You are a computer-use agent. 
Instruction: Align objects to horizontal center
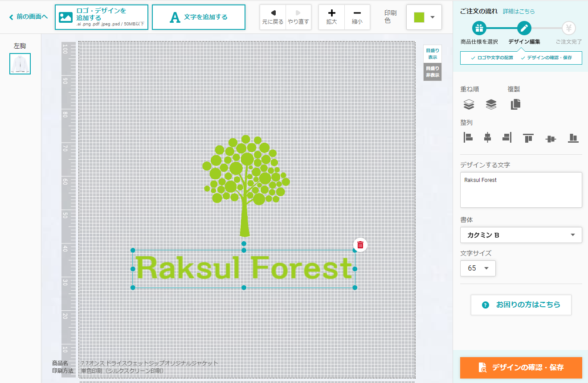488,137
